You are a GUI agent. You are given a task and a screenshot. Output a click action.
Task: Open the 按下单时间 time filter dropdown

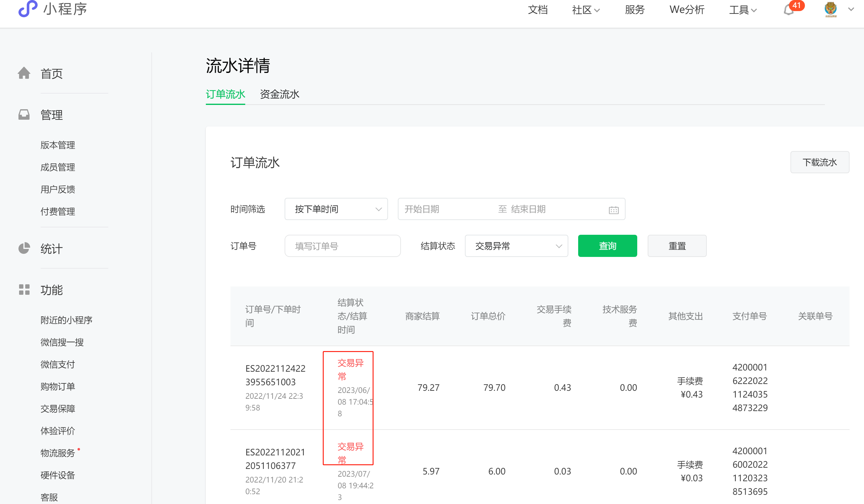coord(336,209)
